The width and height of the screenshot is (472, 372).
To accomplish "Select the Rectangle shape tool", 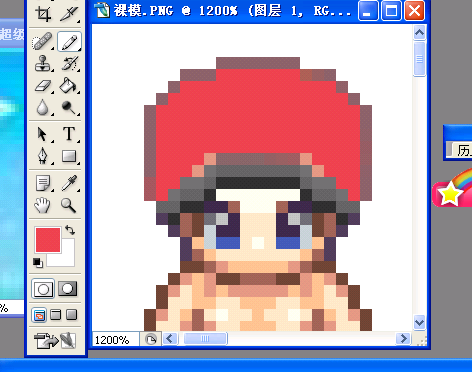I will point(69,156).
